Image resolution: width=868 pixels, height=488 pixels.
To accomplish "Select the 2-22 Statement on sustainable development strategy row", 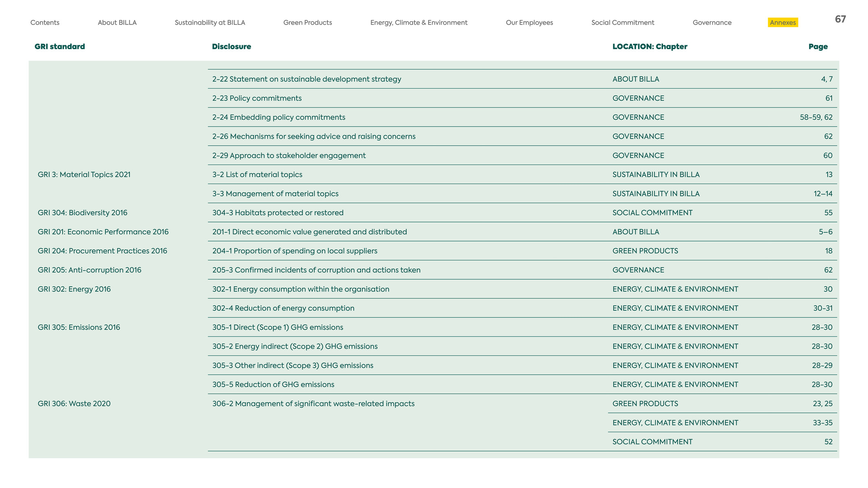I will 523,79.
